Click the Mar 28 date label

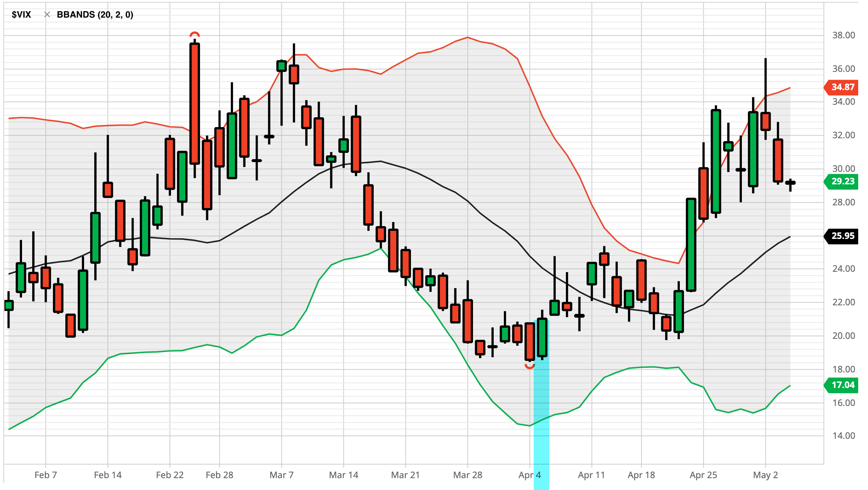click(x=468, y=475)
